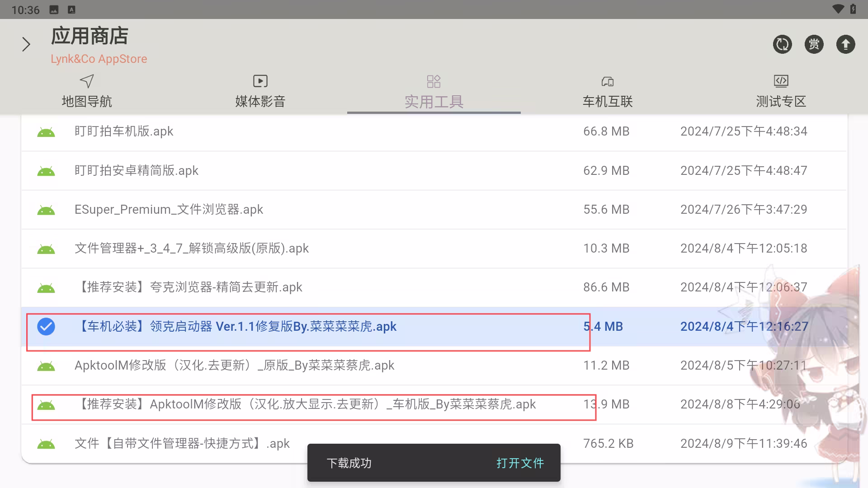Screen dimensions: 868x488
Task: Click the 实用工具 tab
Action: (434, 93)
